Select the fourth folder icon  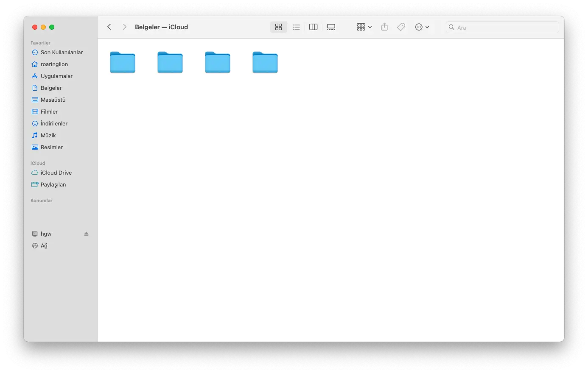click(x=265, y=62)
